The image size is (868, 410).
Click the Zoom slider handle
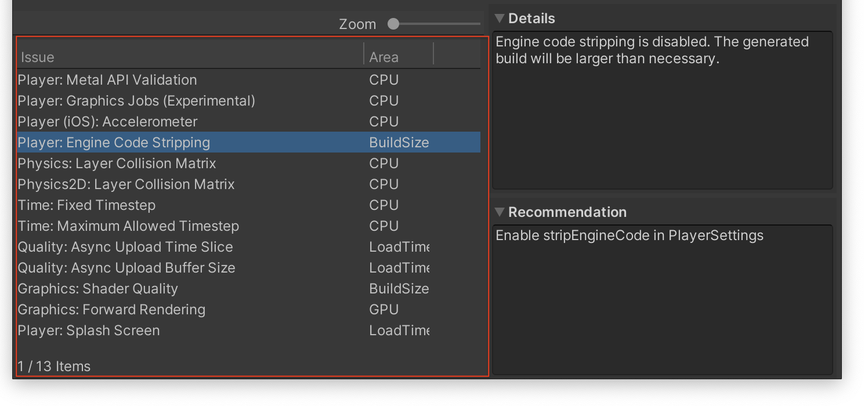click(x=393, y=24)
